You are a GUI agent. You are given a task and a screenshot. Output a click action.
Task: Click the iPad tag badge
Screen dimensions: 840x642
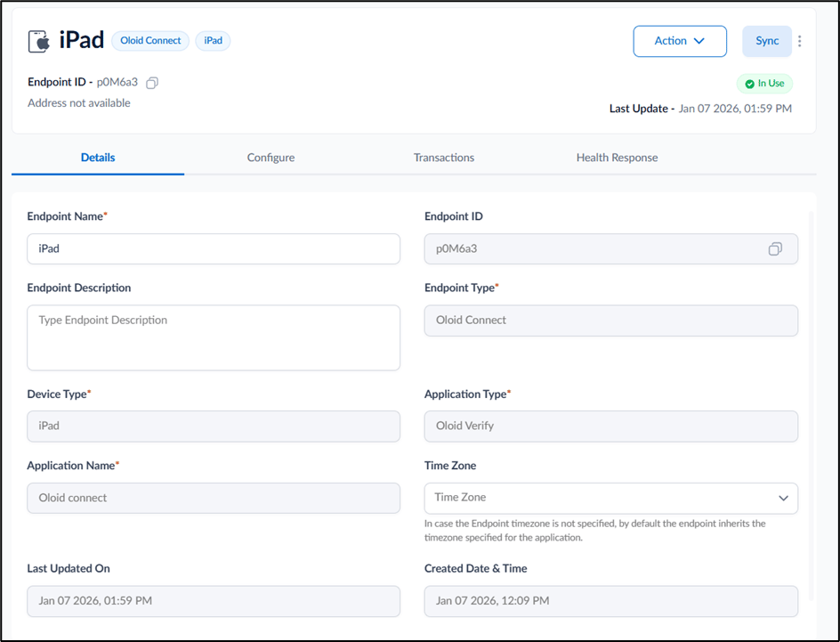pyautogui.click(x=213, y=41)
